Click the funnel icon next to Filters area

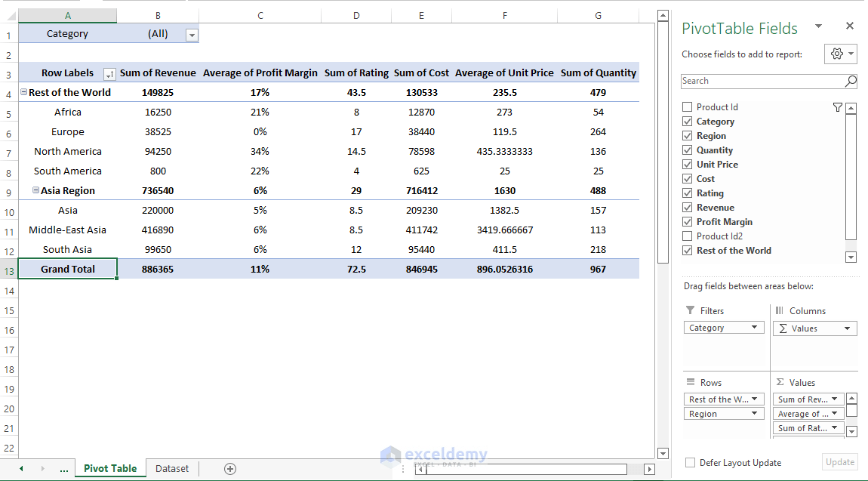coord(689,310)
